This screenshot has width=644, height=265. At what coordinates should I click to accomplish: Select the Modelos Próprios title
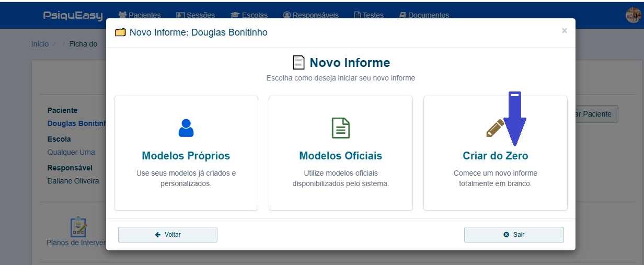point(186,156)
